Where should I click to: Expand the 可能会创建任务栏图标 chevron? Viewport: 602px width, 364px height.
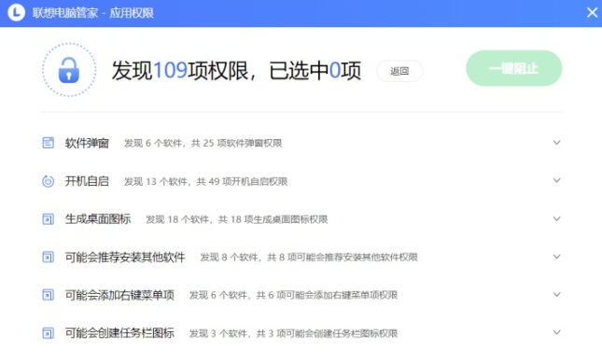tap(556, 332)
